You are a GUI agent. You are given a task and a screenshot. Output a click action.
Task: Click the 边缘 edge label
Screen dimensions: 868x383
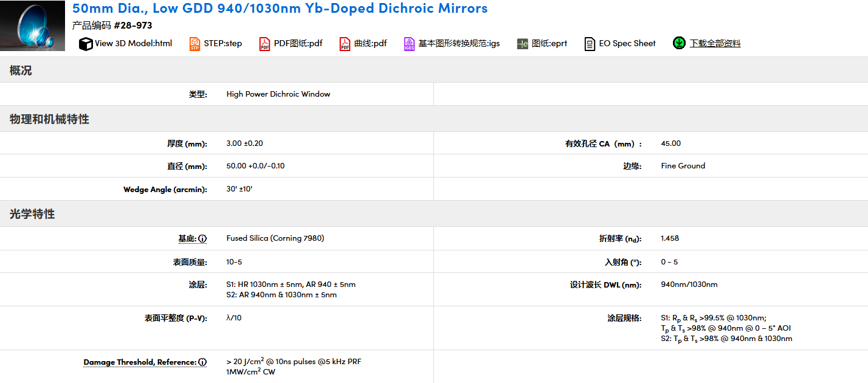click(633, 166)
